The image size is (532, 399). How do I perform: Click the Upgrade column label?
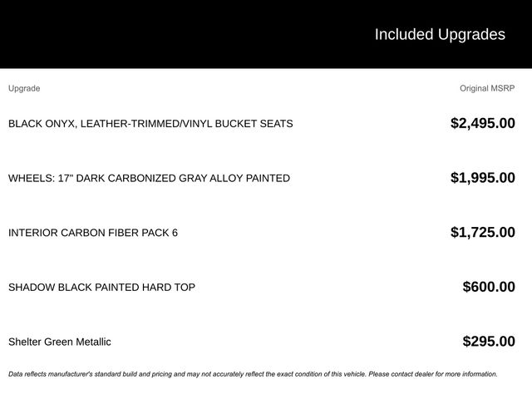click(24, 88)
